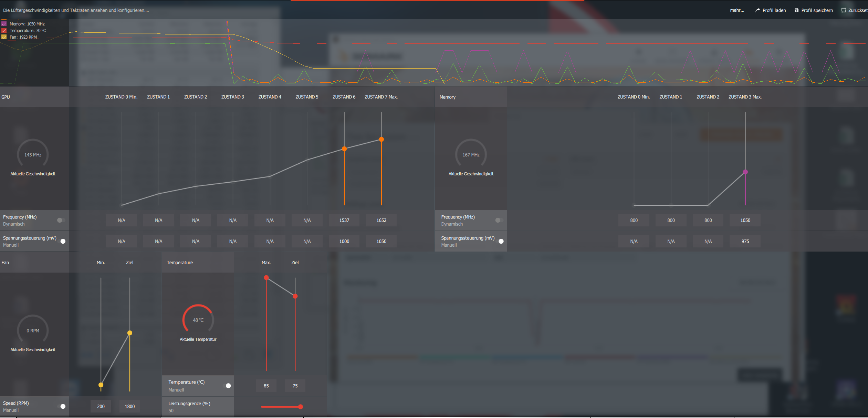Click the Profil speichern floppy disk icon
868x418 pixels.
796,10
